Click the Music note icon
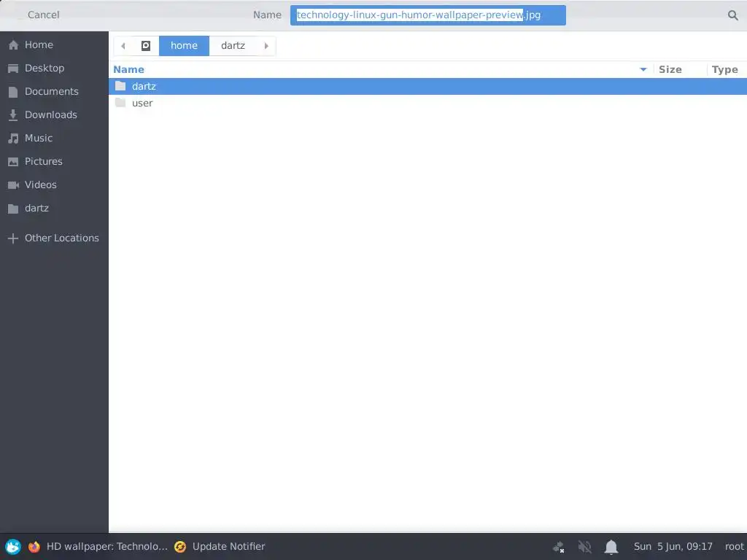Image resolution: width=747 pixels, height=560 pixels. tap(13, 139)
